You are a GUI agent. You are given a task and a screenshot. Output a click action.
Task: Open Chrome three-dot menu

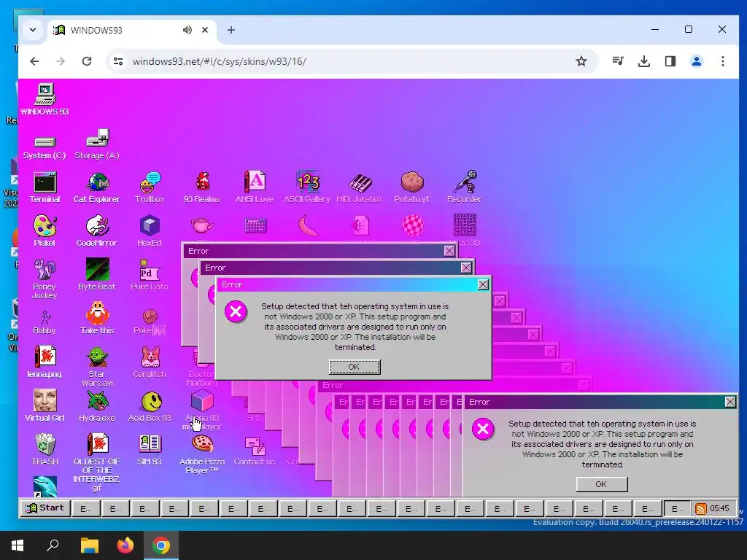723,61
